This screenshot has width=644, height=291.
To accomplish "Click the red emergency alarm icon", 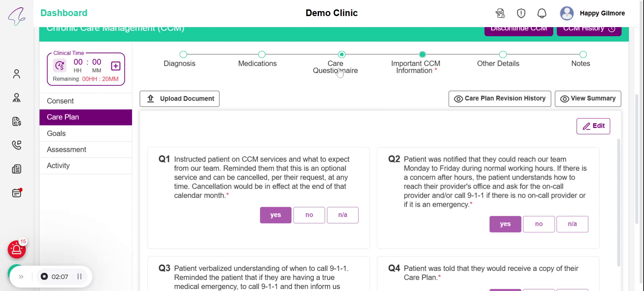I will point(16,249).
